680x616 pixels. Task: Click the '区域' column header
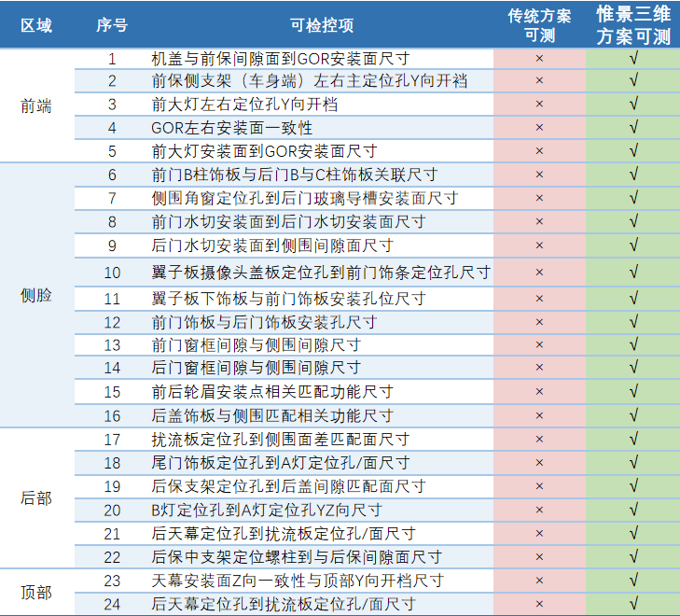(x=36, y=25)
